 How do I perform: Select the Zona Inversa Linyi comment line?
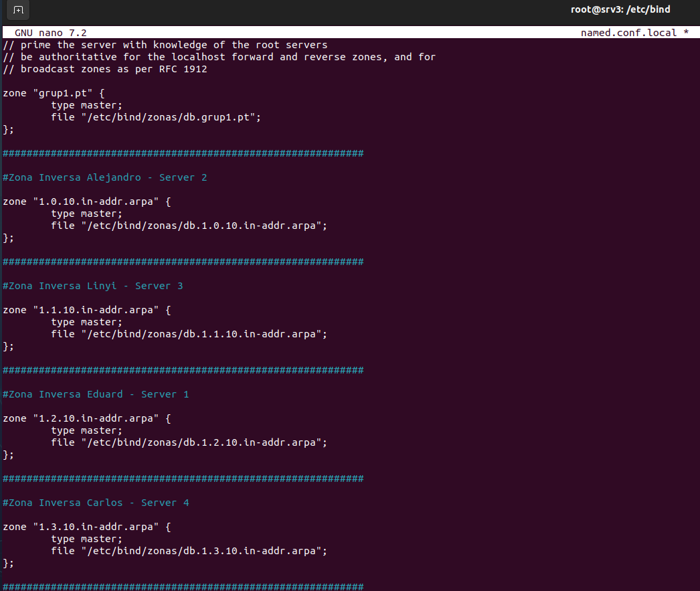tap(93, 286)
